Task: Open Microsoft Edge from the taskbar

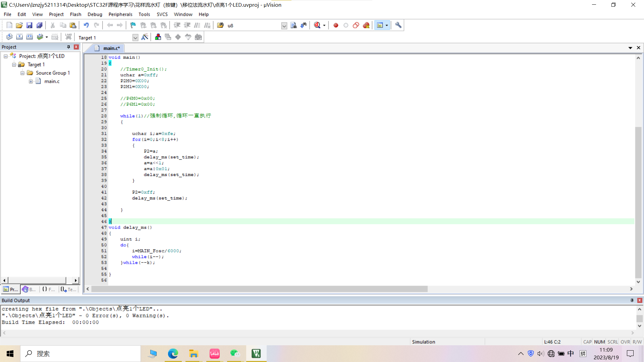Action: coord(173,354)
